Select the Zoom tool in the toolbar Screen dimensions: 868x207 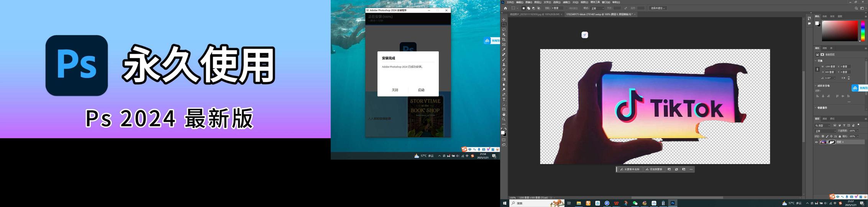504,119
